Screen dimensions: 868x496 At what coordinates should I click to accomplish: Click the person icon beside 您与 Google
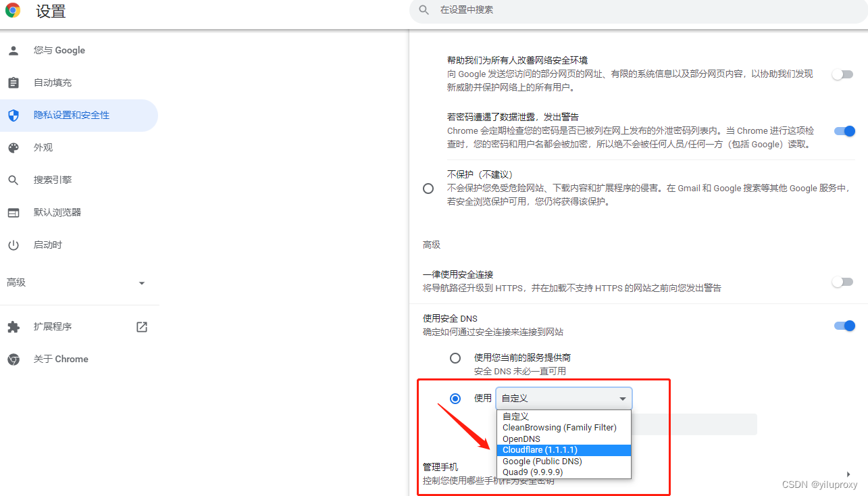[14, 50]
